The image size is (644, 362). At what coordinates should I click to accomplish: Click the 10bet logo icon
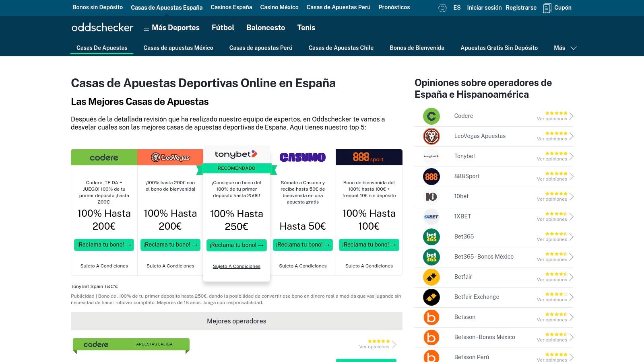point(431,197)
